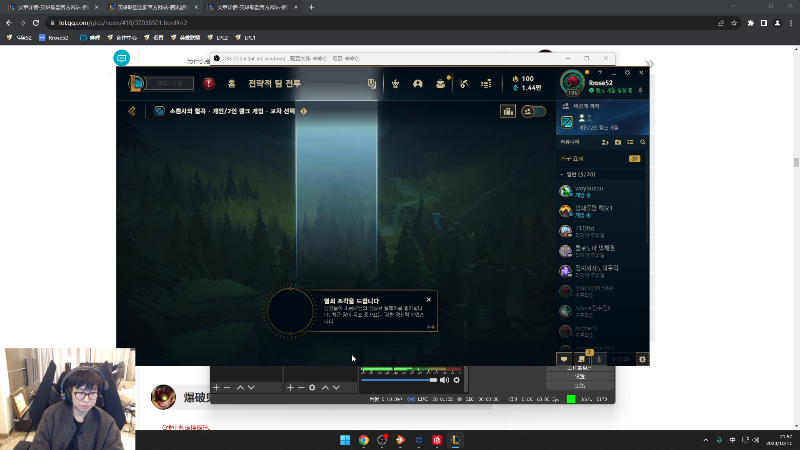
Task: Dismiss the notification popup with X
Action: [x=429, y=300]
